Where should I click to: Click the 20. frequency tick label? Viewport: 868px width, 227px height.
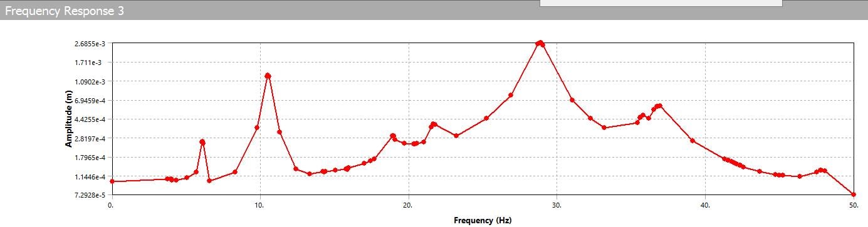(408, 204)
